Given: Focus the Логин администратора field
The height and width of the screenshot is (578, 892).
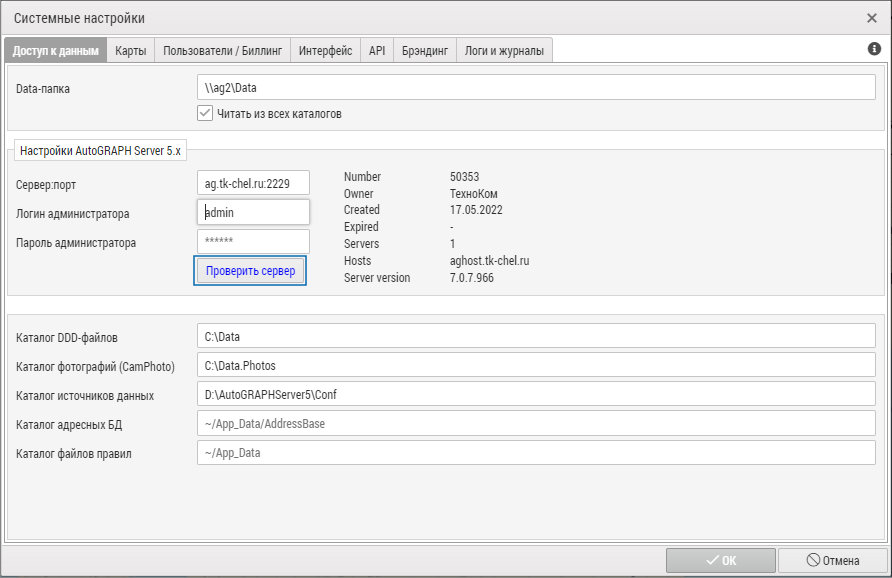Looking at the screenshot, I should pos(253,212).
